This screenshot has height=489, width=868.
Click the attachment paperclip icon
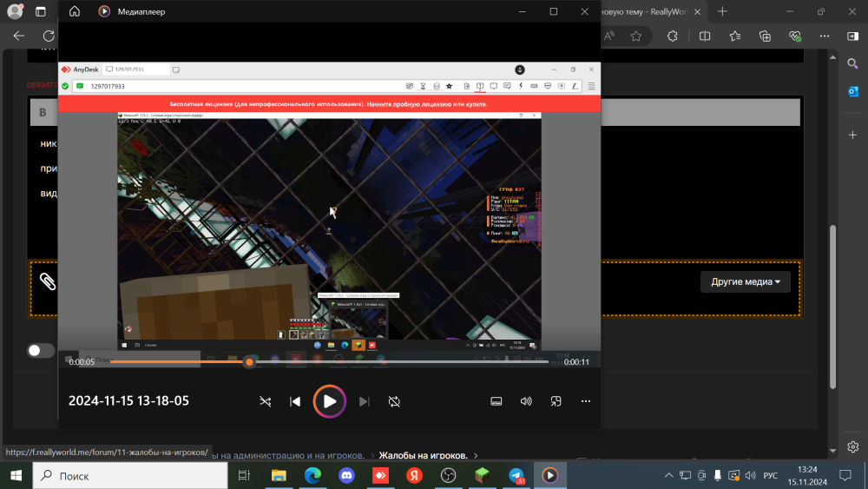coord(48,282)
